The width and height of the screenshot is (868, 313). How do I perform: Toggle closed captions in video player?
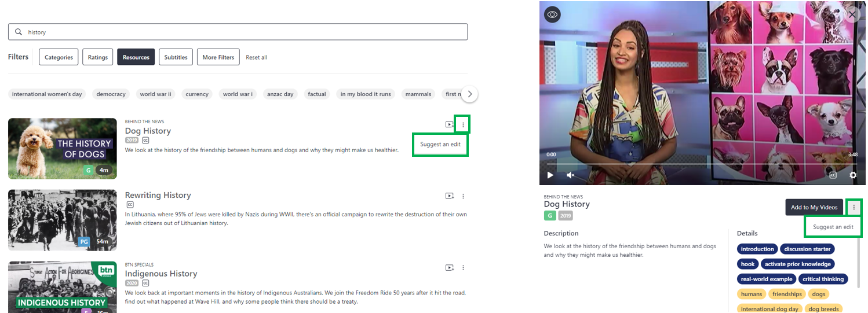point(833,175)
